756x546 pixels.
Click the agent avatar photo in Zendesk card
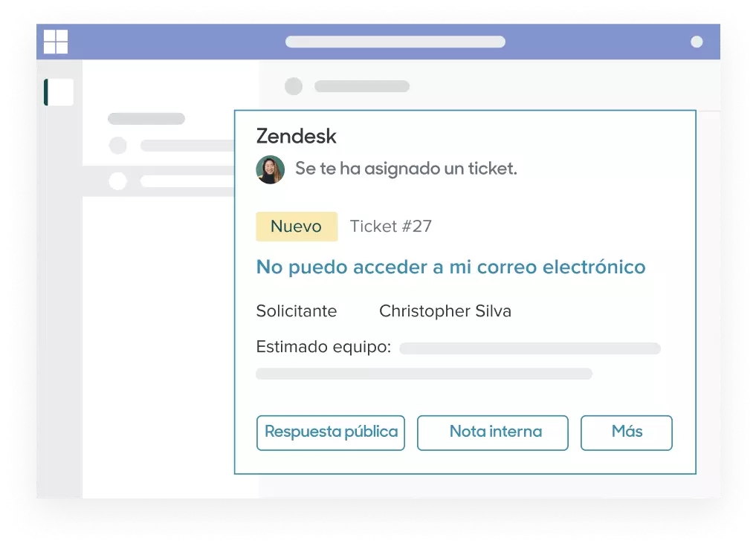coord(270,169)
